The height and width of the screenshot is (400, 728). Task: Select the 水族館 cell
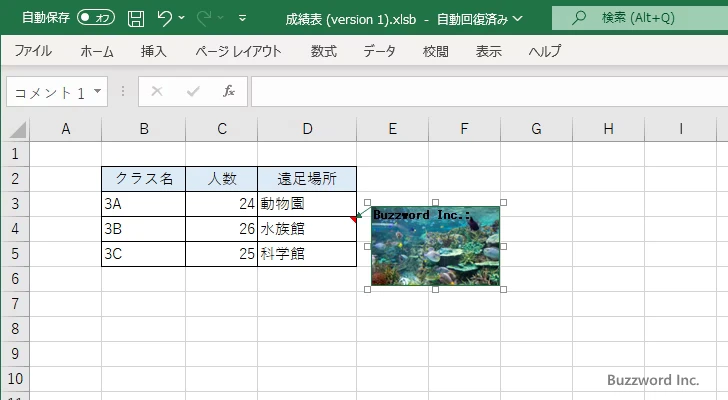click(307, 229)
